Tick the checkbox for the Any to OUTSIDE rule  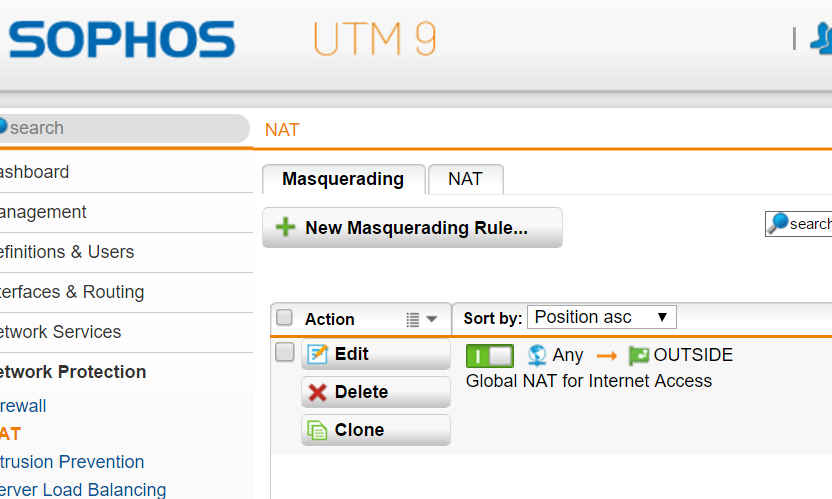(x=285, y=352)
